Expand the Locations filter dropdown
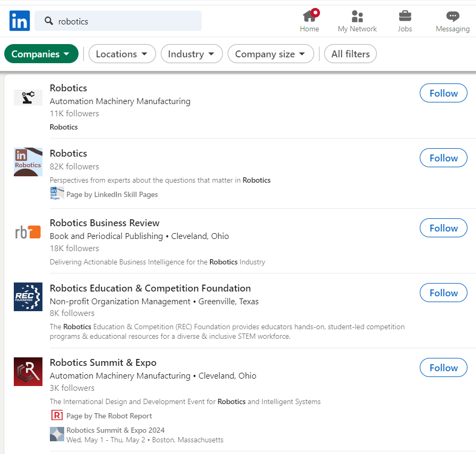This screenshot has height=454, width=476. (x=122, y=54)
